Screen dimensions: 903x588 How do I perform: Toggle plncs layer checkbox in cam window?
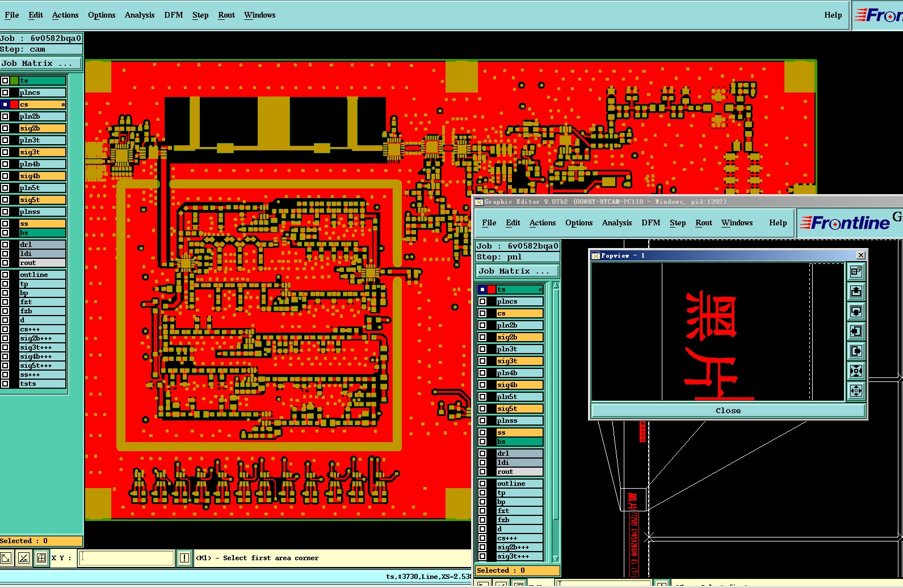coord(5,93)
